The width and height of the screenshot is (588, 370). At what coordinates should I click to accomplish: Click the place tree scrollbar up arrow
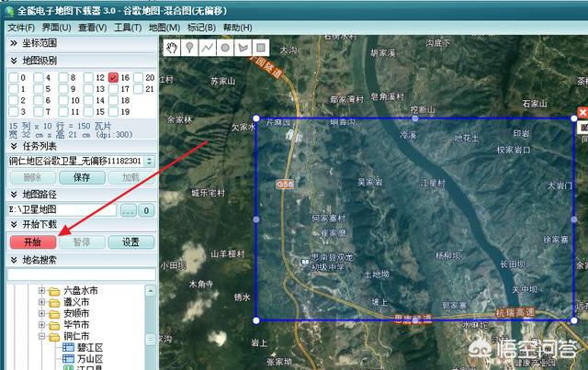[149, 289]
